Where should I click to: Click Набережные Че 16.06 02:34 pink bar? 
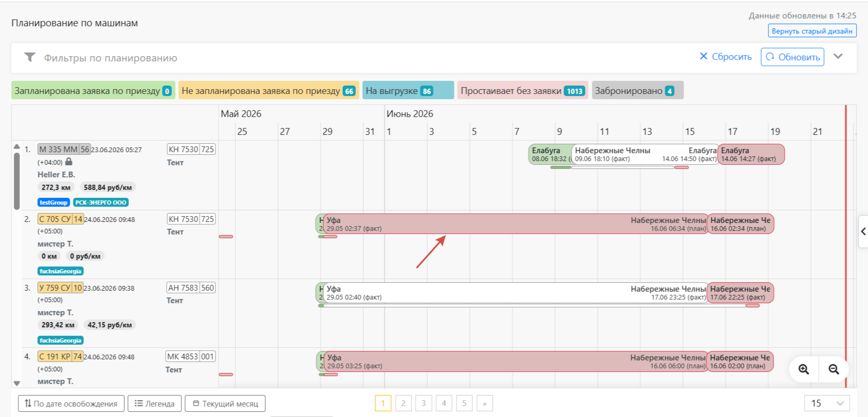(x=740, y=224)
